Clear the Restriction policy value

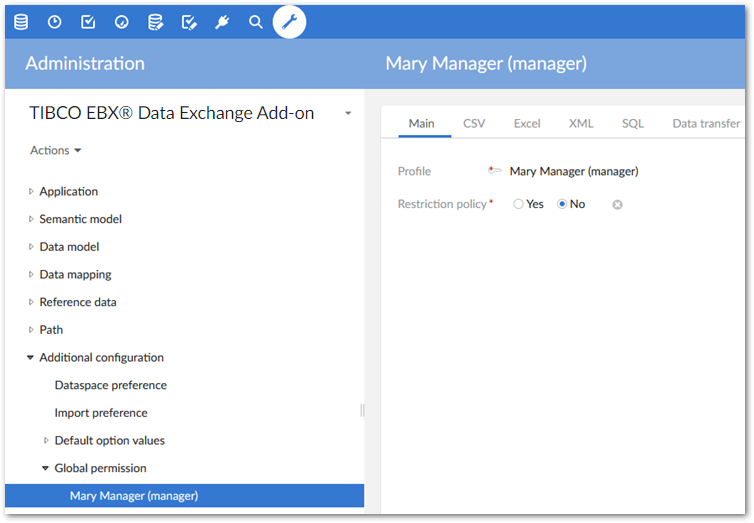click(617, 204)
